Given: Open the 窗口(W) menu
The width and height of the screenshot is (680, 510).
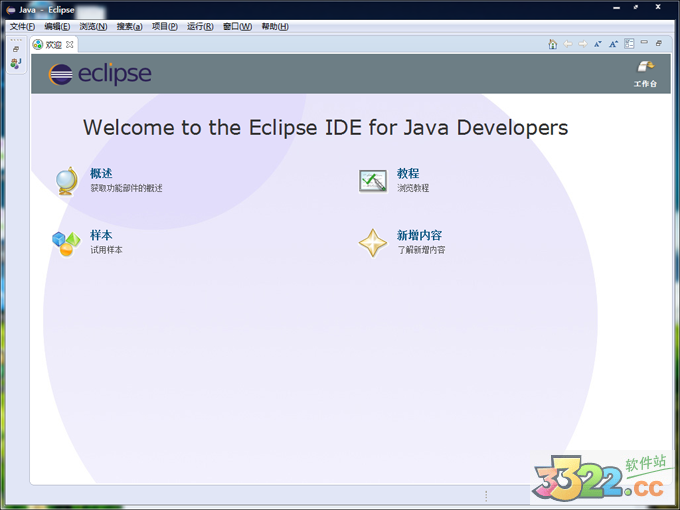Looking at the screenshot, I should tap(237, 26).
